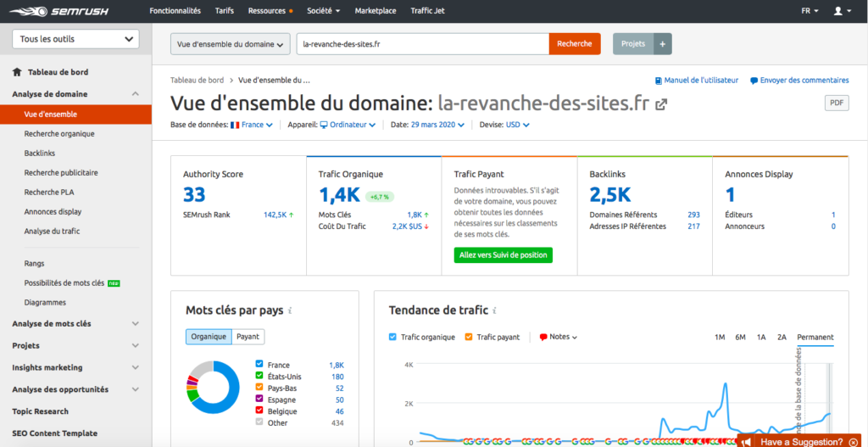Open the Fonctionnalités menu

pos(175,10)
